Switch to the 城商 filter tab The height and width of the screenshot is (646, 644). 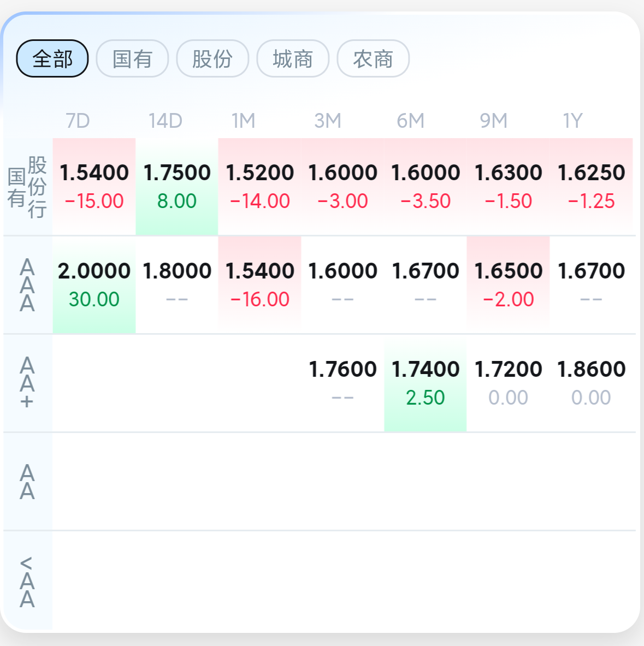point(293,58)
